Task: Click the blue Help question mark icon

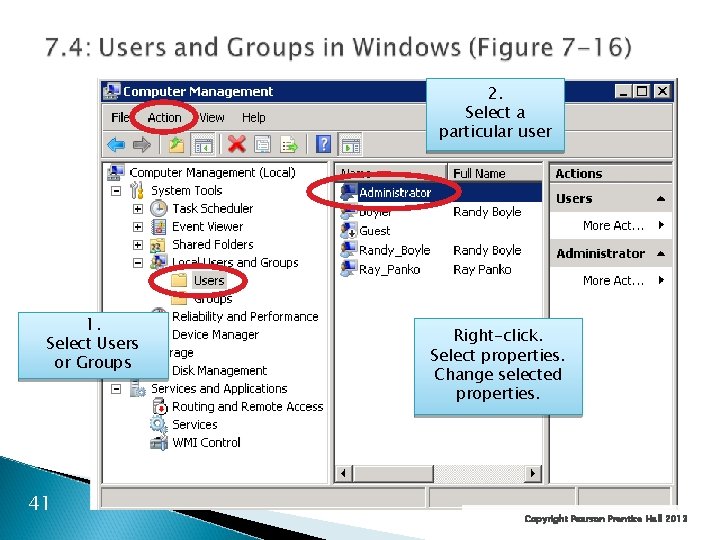Action: click(x=323, y=145)
